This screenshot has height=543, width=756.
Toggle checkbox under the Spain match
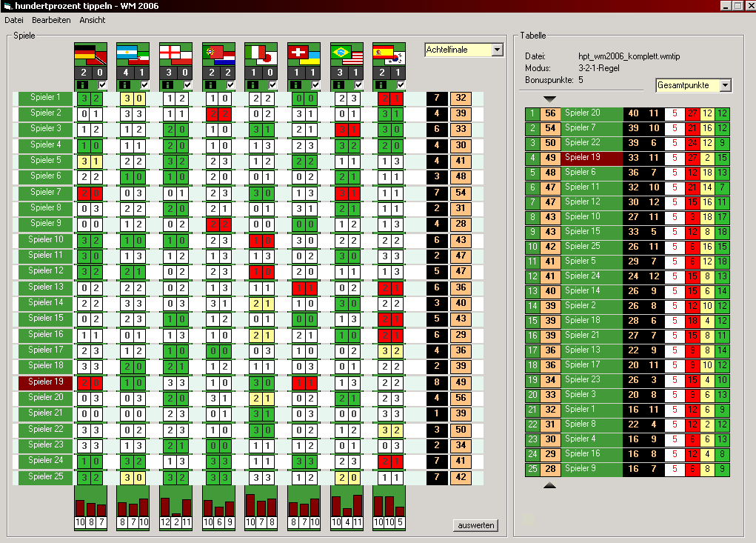(401, 85)
